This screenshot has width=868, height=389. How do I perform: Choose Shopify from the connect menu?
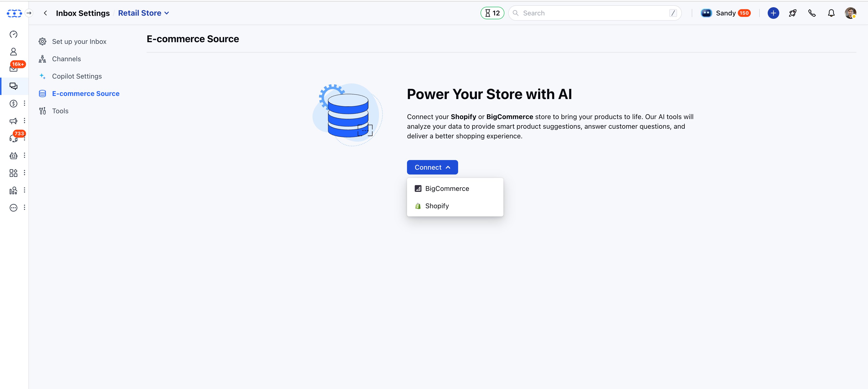[x=455, y=206]
